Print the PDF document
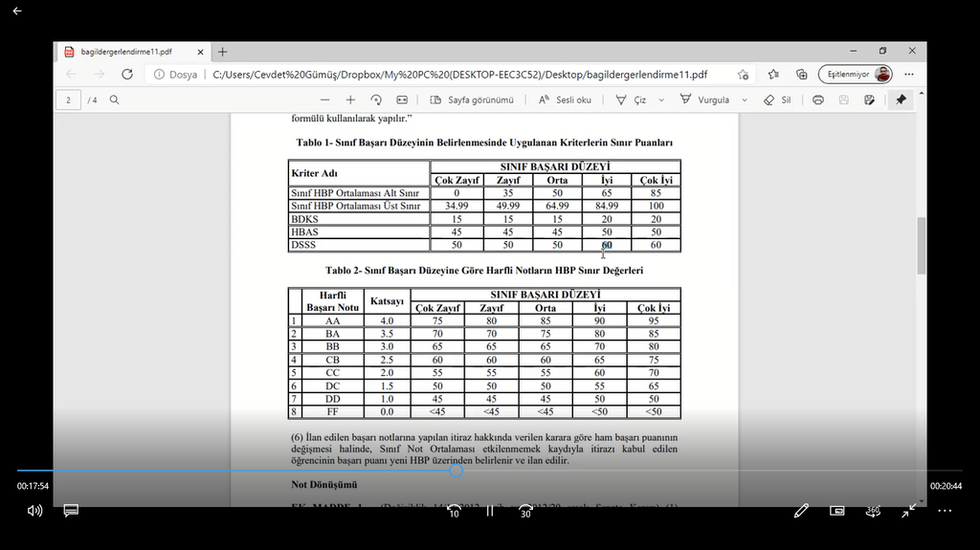 coord(817,100)
